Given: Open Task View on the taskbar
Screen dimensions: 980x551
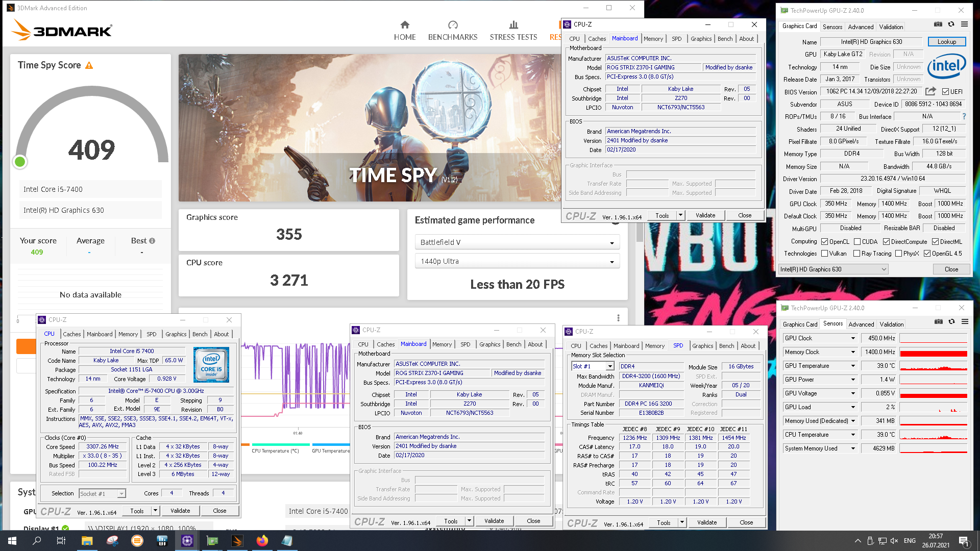Looking at the screenshot, I should [61, 541].
